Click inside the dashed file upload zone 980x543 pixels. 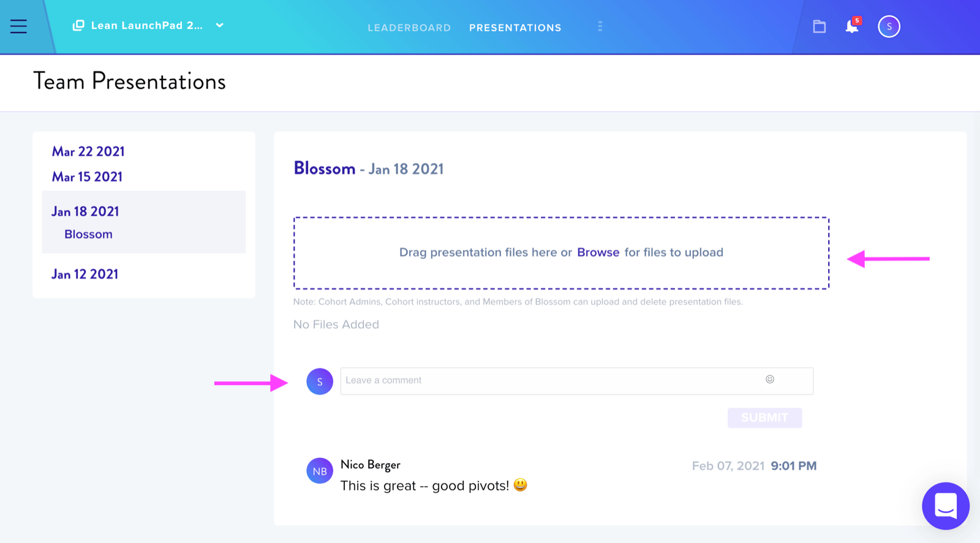click(x=561, y=253)
